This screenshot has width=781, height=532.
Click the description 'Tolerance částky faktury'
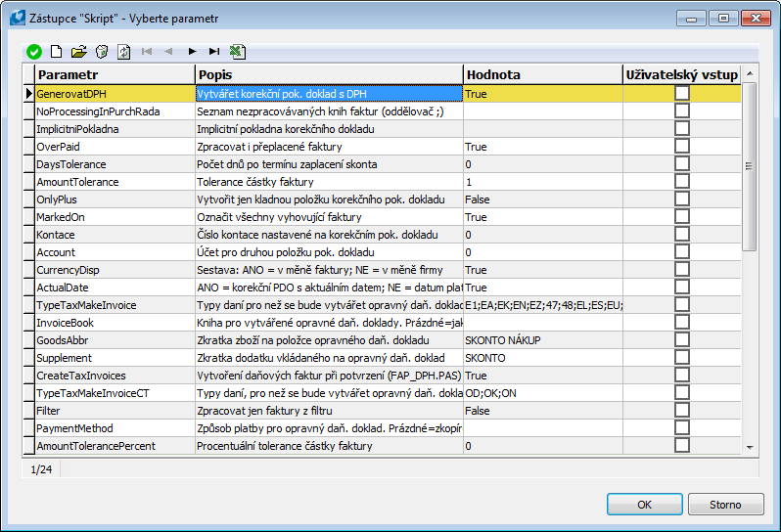pos(255,182)
